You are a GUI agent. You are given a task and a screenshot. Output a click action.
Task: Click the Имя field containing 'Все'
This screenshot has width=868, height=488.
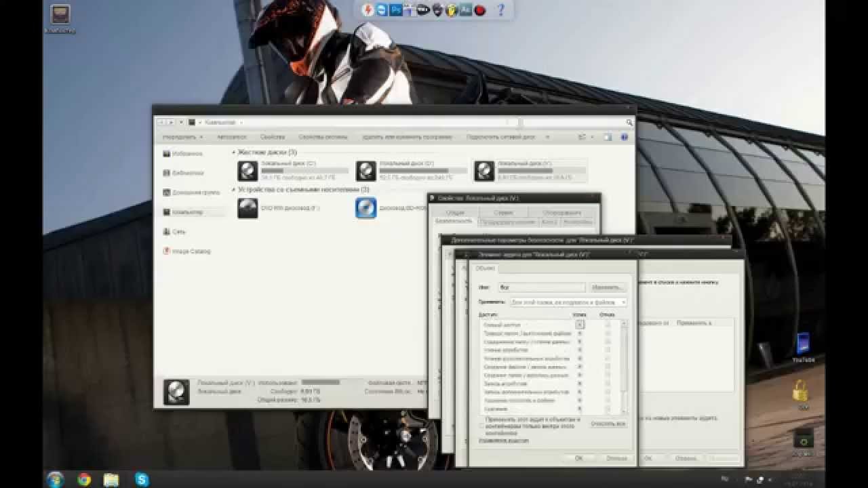[542, 287]
